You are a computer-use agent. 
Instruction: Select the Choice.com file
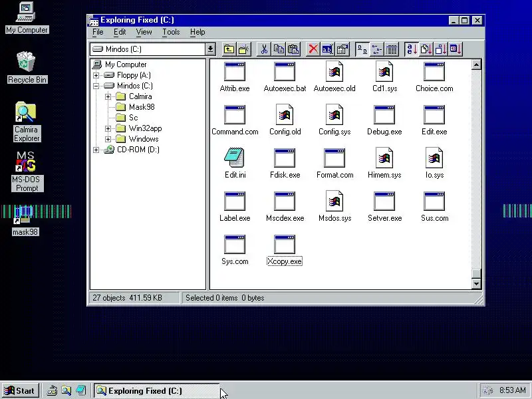pos(434,77)
